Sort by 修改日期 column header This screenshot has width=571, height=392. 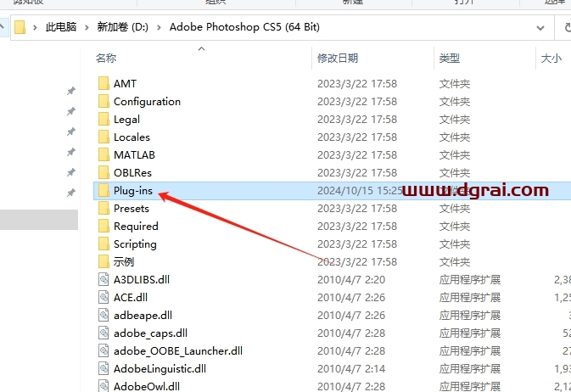[x=338, y=58]
